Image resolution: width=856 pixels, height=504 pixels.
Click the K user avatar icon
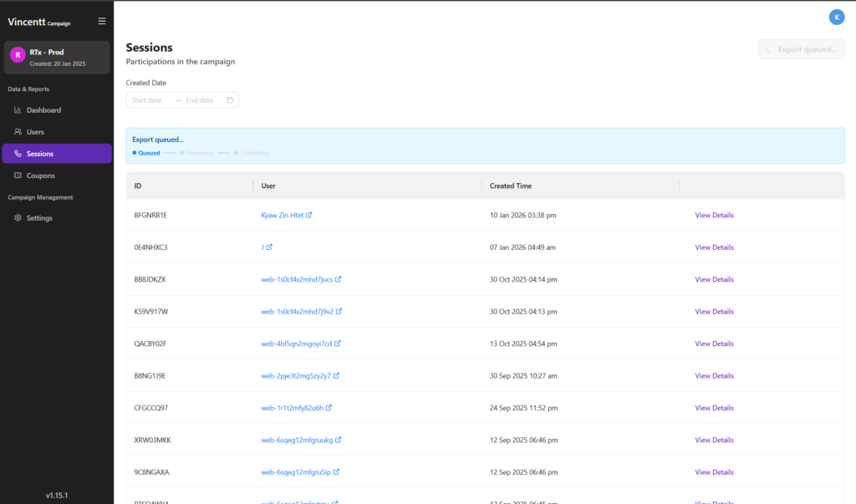(x=836, y=17)
